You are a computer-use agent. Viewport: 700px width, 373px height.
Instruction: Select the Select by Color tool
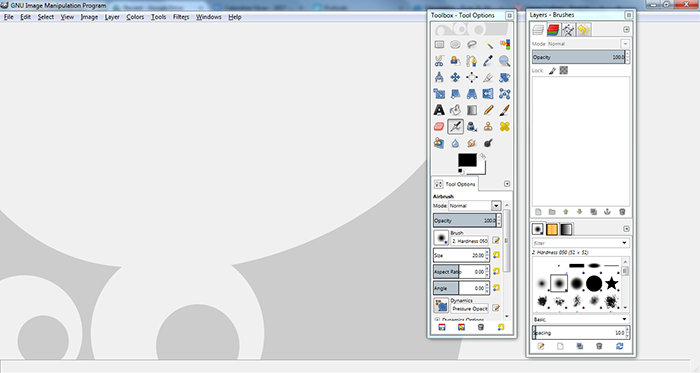pyautogui.click(x=505, y=45)
